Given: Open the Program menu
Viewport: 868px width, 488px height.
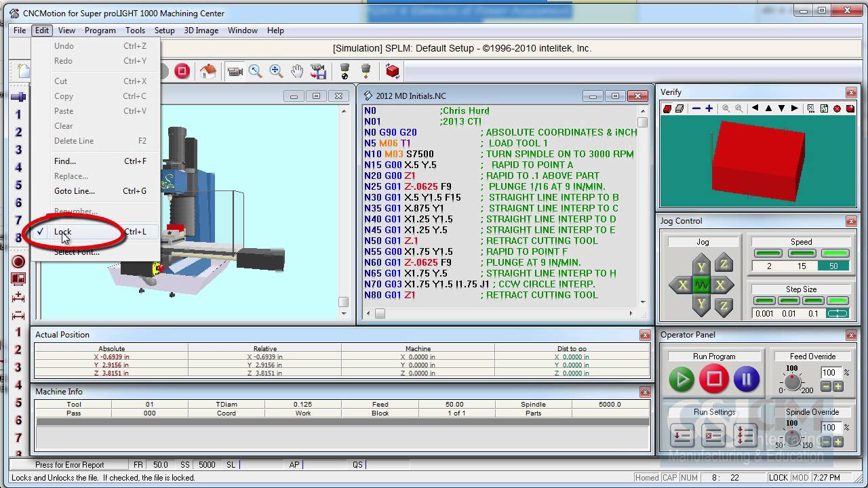Looking at the screenshot, I should click(100, 30).
